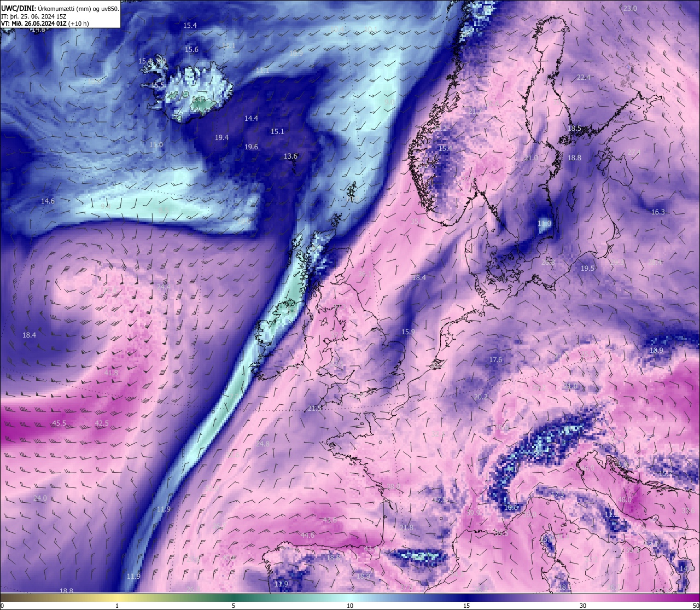Click the value '15.9' over the North Sea
Viewport: 700px width, 610px height.
pyautogui.click(x=408, y=332)
